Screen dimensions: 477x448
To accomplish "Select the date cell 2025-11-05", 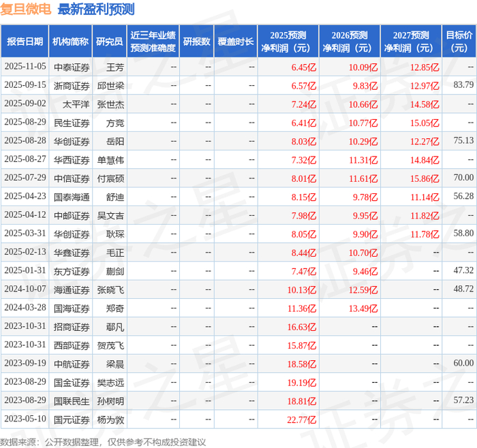I will (x=25, y=67).
